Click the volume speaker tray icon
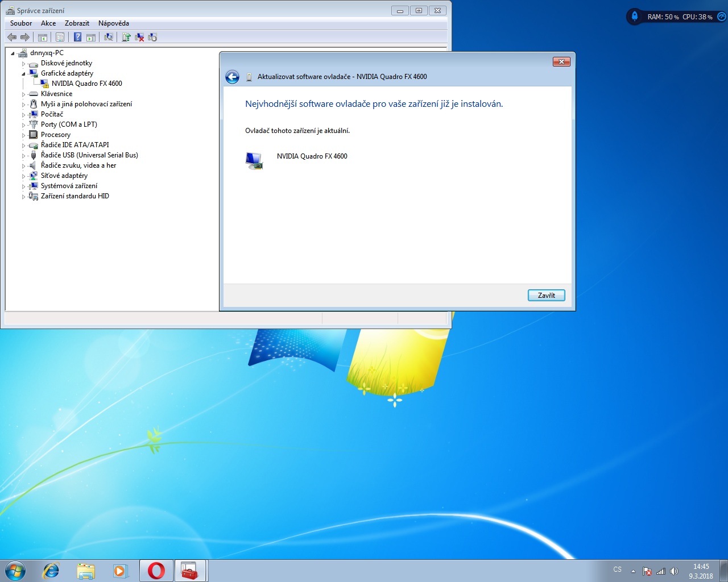 coord(674,571)
